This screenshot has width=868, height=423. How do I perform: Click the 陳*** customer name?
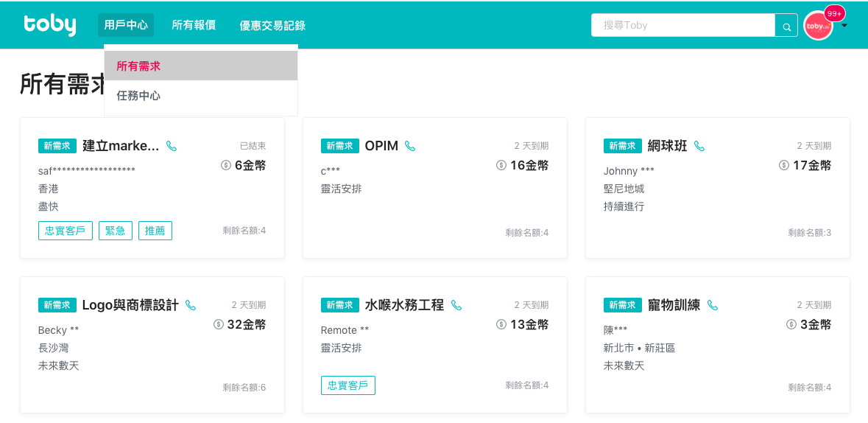(615, 330)
